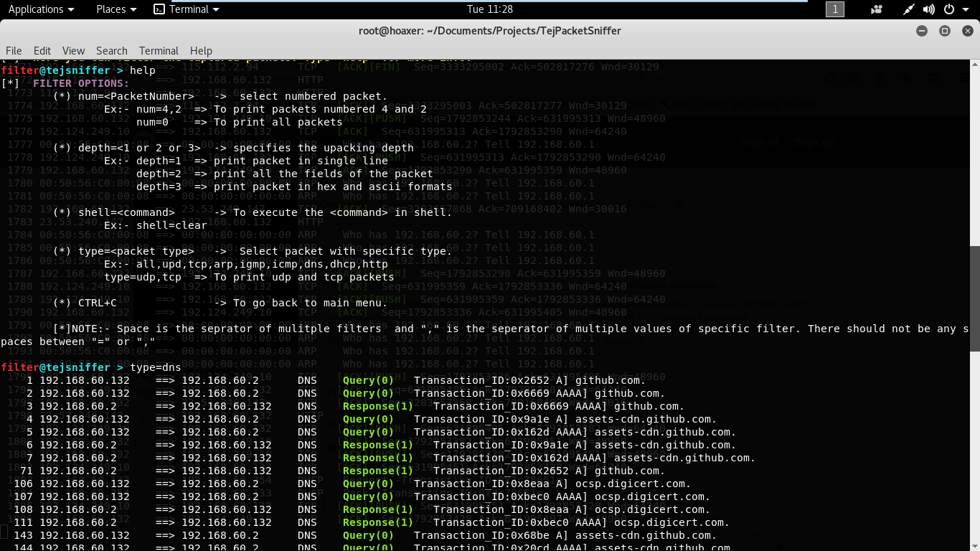Screen dimensions: 980x551
Task: Click the 'shell=<command>' option line
Action: [253, 212]
